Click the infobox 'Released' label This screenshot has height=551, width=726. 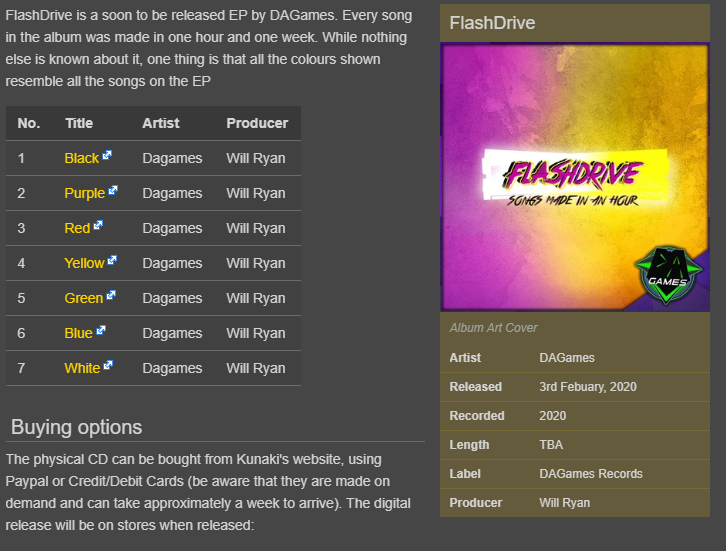point(476,387)
